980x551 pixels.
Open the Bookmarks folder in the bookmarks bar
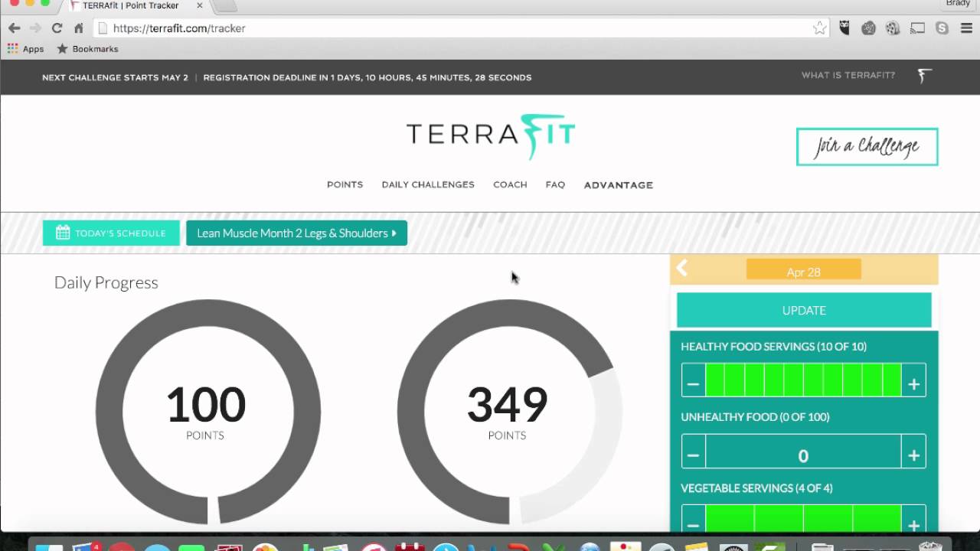coord(87,49)
